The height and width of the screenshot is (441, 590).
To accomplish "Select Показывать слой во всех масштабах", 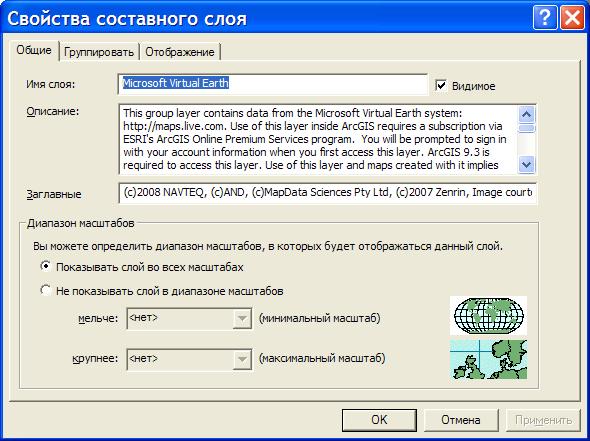I will [46, 266].
